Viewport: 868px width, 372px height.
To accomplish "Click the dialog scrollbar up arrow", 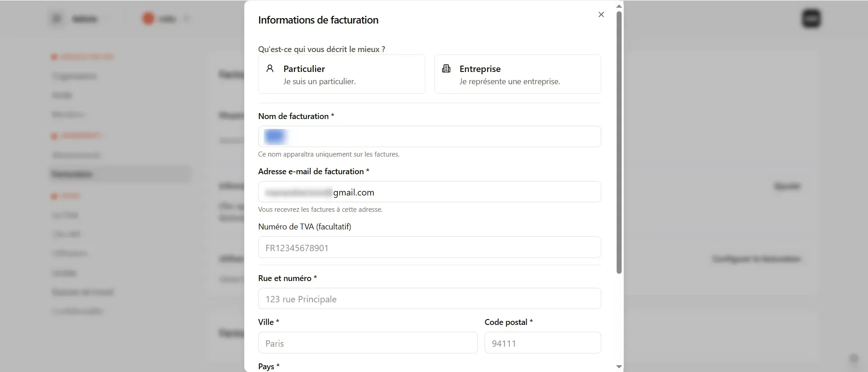I will [619, 6].
